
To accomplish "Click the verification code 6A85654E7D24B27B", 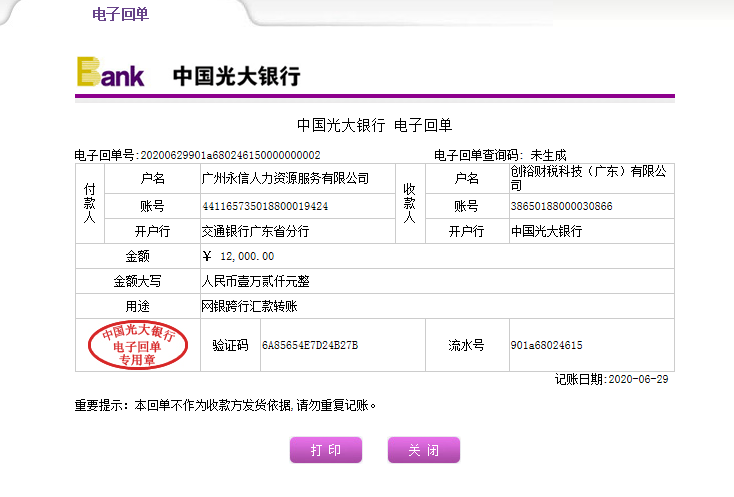I will 310,345.
